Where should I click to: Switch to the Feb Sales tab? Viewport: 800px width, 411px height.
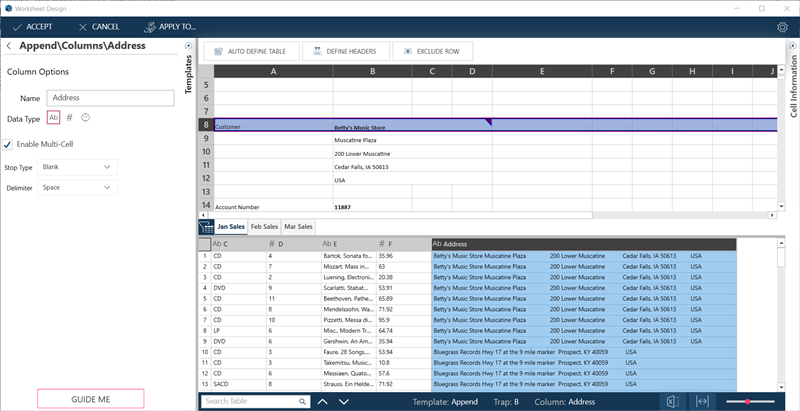point(264,227)
